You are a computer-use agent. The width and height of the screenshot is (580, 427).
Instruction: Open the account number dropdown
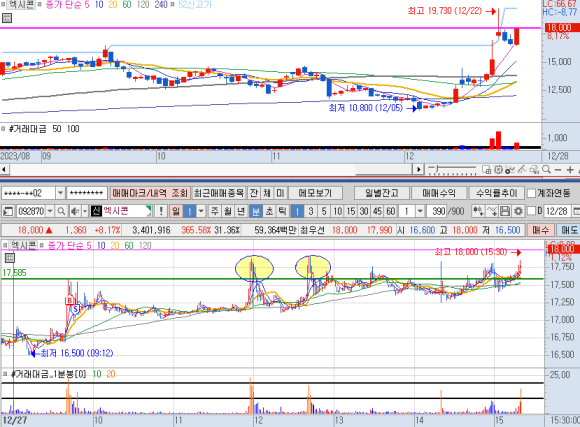click(x=60, y=193)
